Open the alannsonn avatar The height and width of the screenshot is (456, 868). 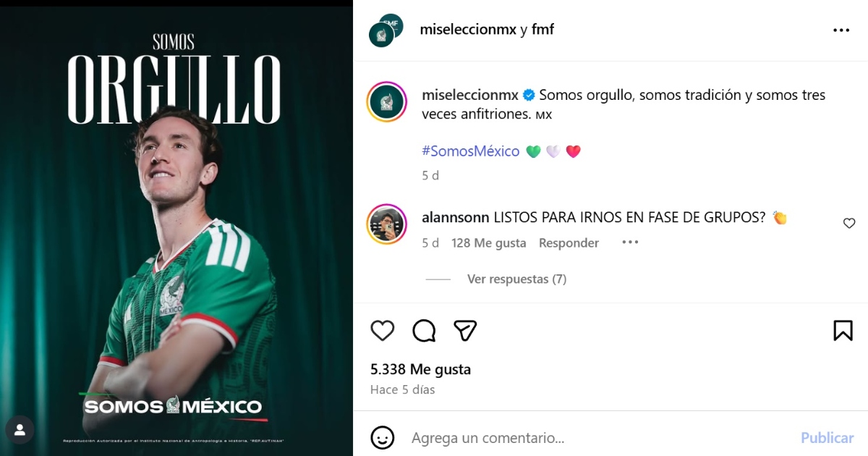387,224
